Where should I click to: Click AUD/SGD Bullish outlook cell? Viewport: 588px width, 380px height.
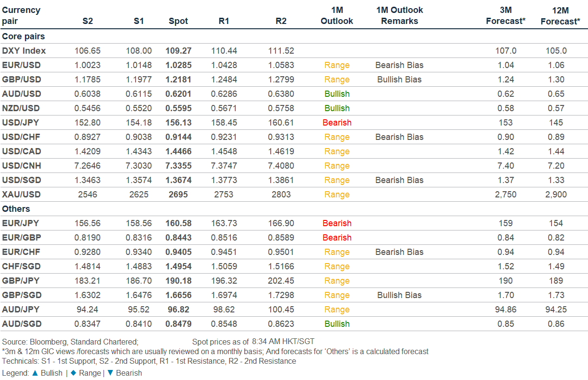[x=337, y=324]
